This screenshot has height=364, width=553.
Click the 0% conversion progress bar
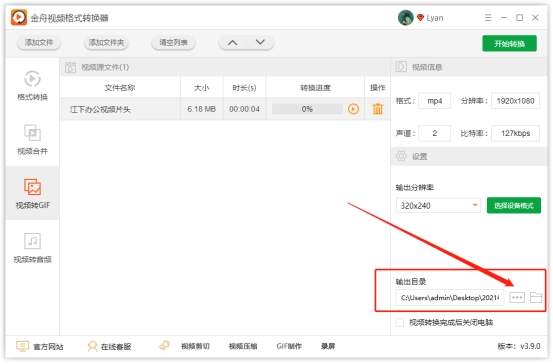[307, 109]
